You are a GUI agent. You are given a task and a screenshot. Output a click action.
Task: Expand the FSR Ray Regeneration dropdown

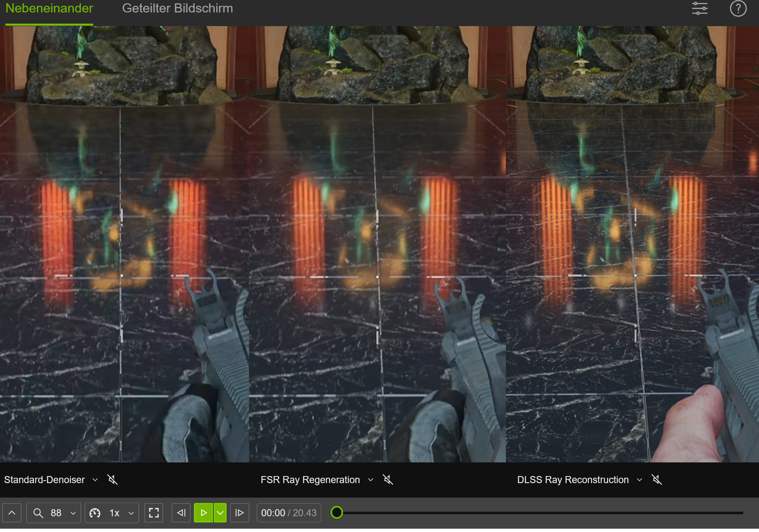click(371, 479)
